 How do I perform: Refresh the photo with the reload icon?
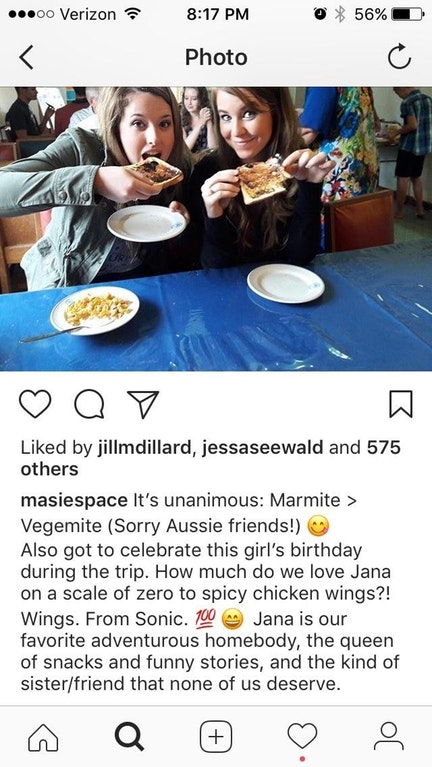(399, 57)
